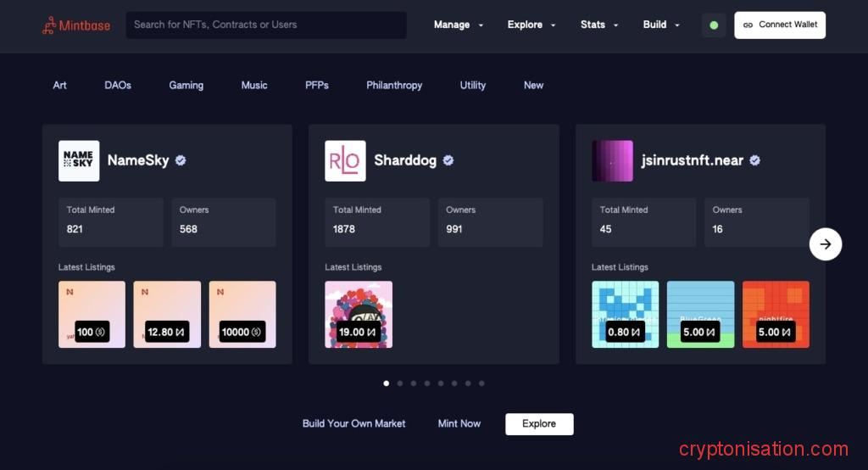Switch to the Gaming category tab

point(186,85)
